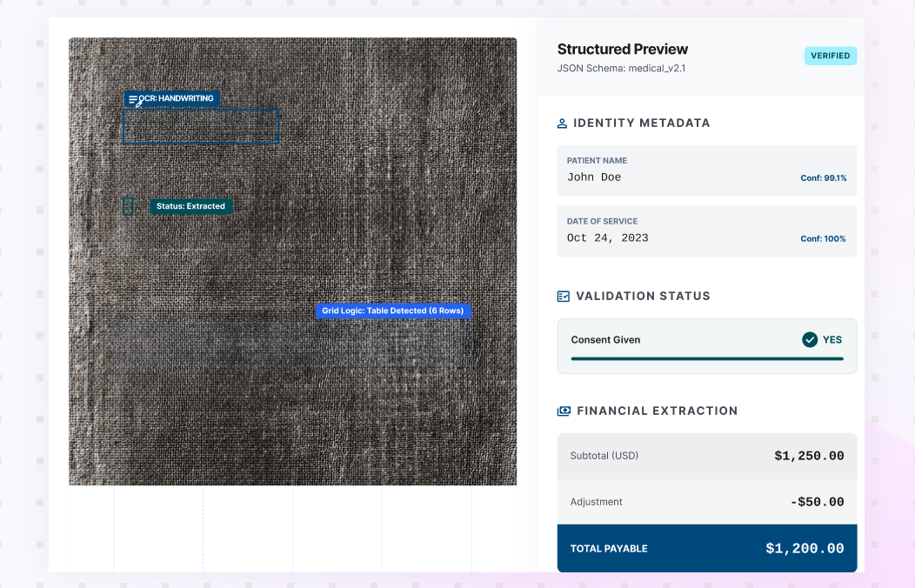915x588 pixels.
Task: Select the patient name John Doe
Action: pos(593,177)
